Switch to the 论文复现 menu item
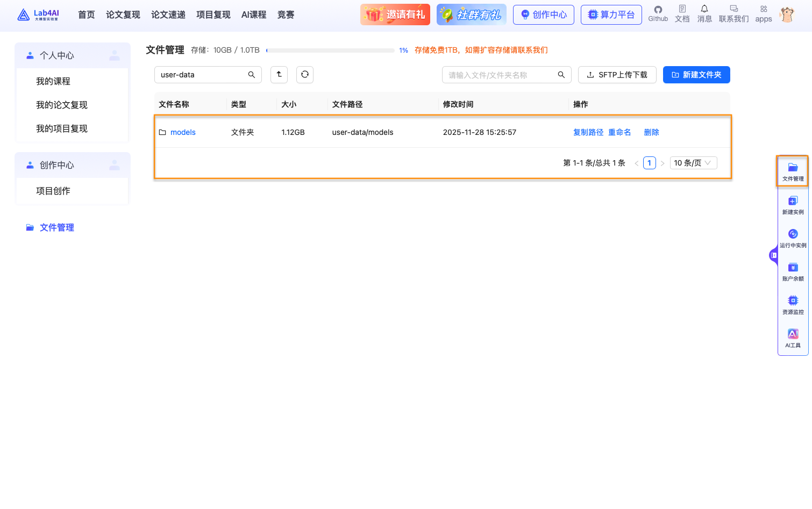The width and height of the screenshot is (812, 509). [x=123, y=15]
